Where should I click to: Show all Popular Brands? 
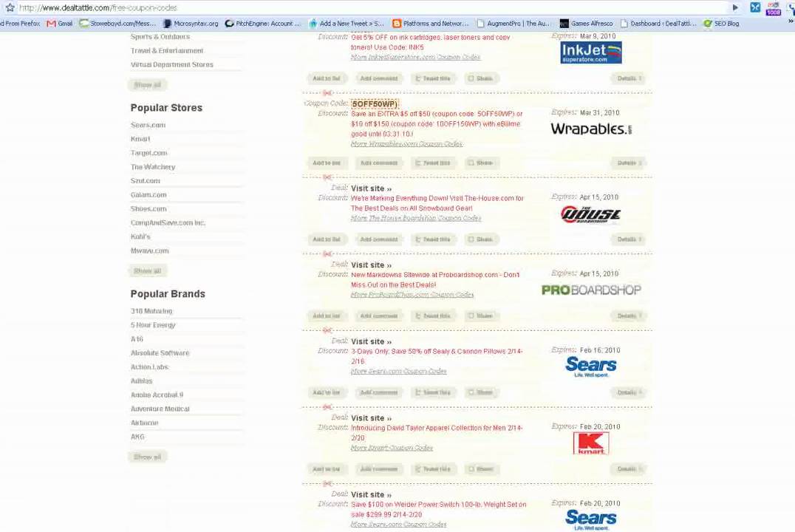148,457
